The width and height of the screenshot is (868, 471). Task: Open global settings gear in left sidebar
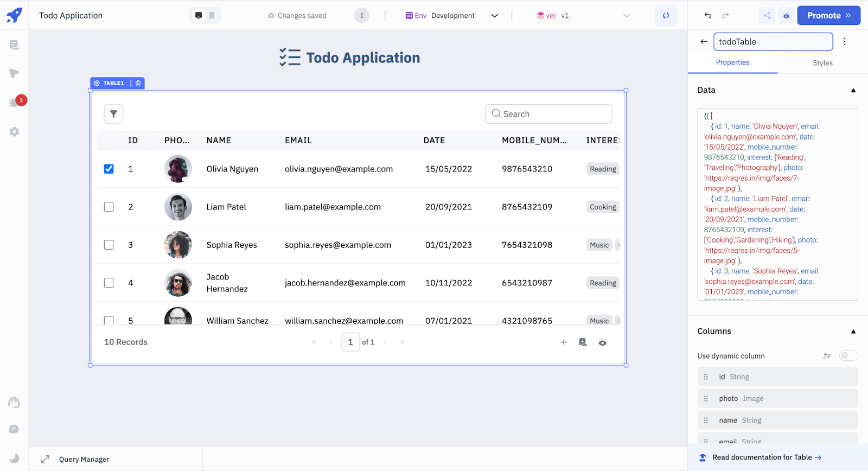(x=14, y=131)
